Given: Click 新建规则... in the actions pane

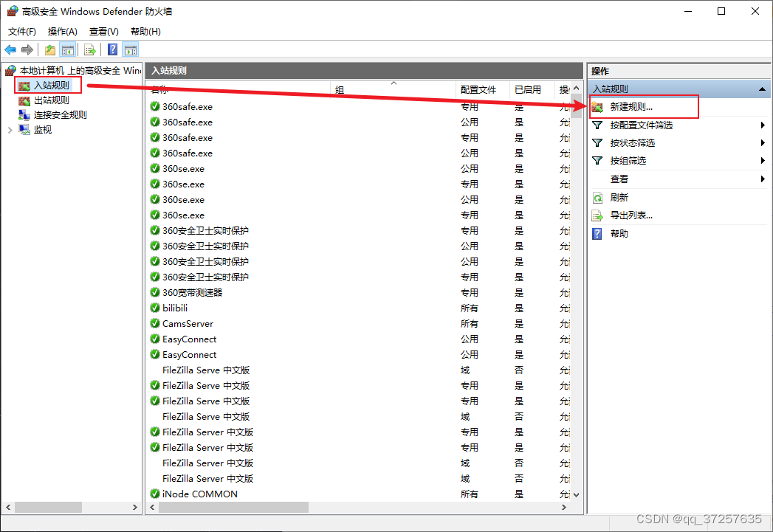Looking at the screenshot, I should [x=631, y=106].
